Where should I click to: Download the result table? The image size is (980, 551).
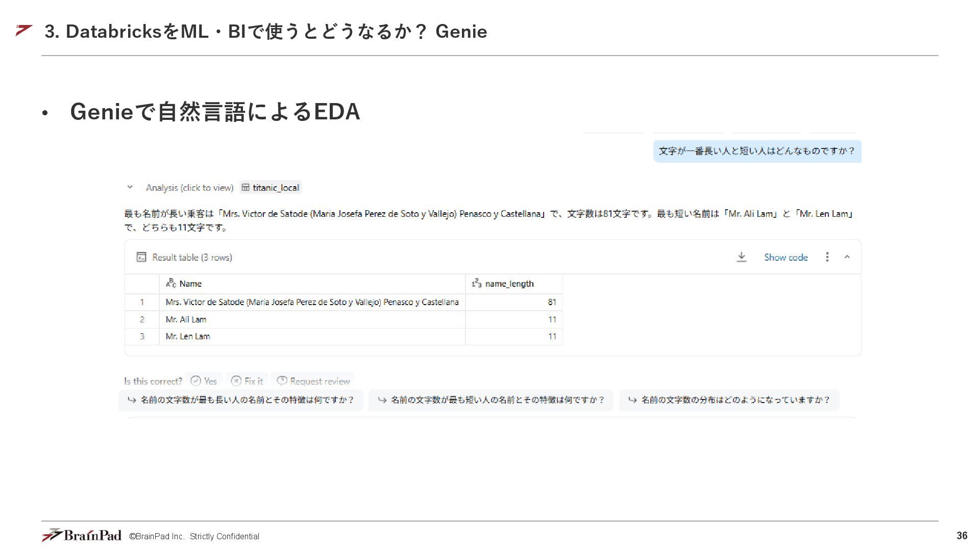[x=741, y=257]
